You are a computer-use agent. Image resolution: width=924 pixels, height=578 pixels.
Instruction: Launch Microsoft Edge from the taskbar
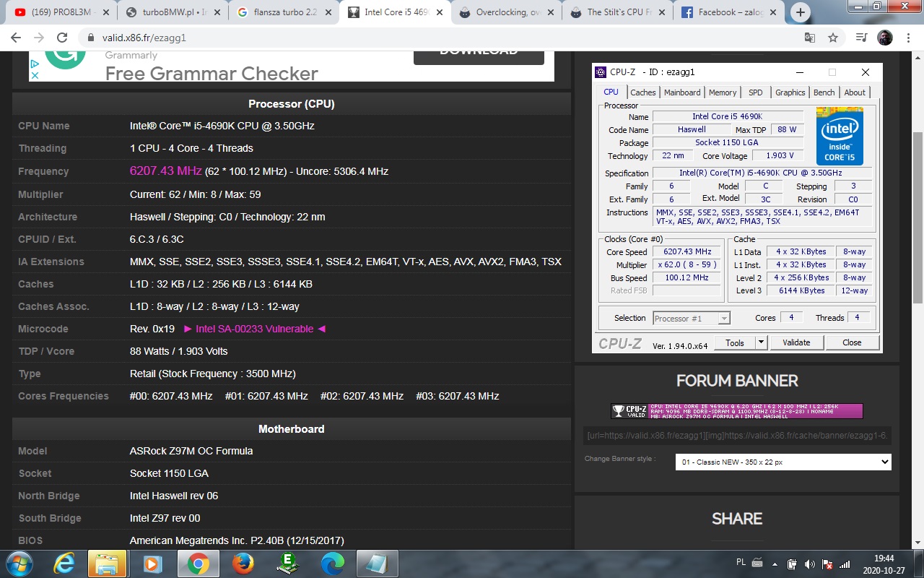pyautogui.click(x=332, y=564)
